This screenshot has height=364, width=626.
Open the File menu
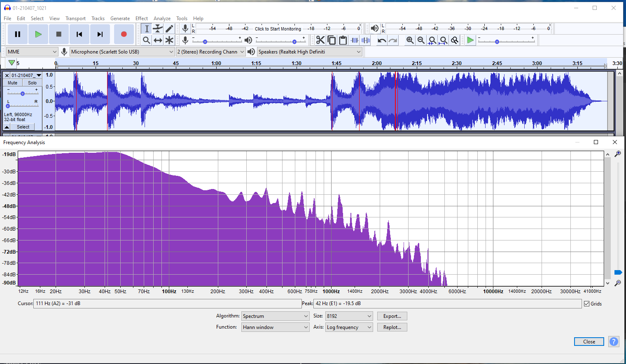coord(7,19)
